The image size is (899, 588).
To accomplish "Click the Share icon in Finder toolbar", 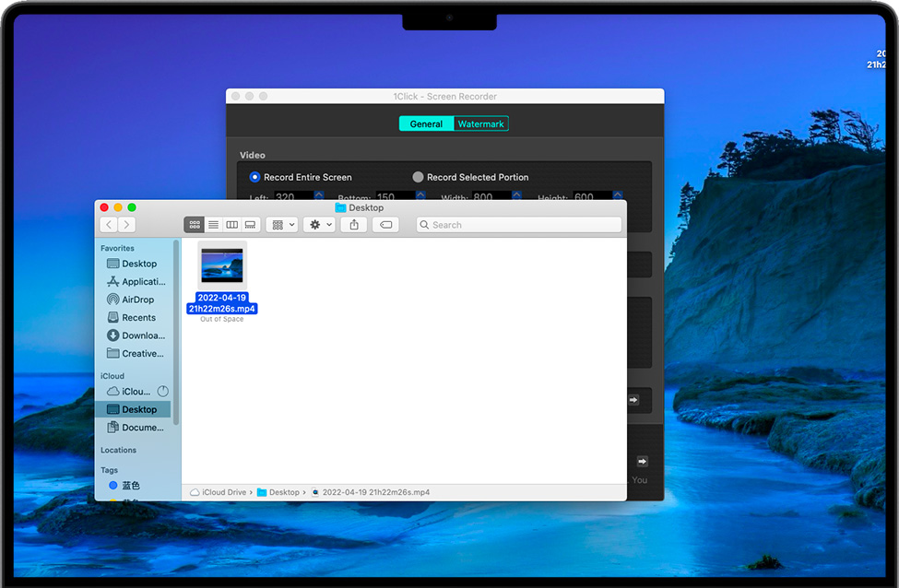I will tap(354, 225).
